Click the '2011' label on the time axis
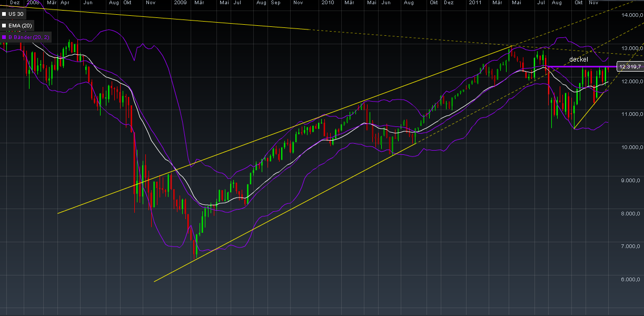The width and height of the screenshot is (644, 316). click(475, 3)
